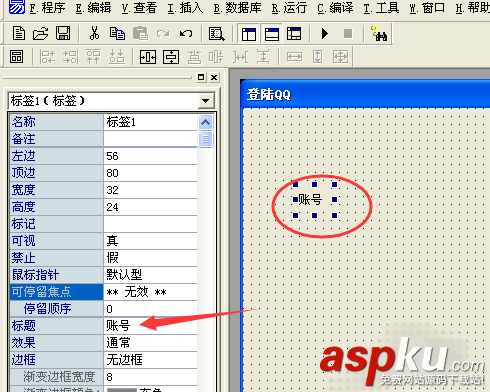Image resolution: width=490 pixels, height=392 pixels.
Task: Click the magnifier-over-document find icon
Action: [x=217, y=34]
